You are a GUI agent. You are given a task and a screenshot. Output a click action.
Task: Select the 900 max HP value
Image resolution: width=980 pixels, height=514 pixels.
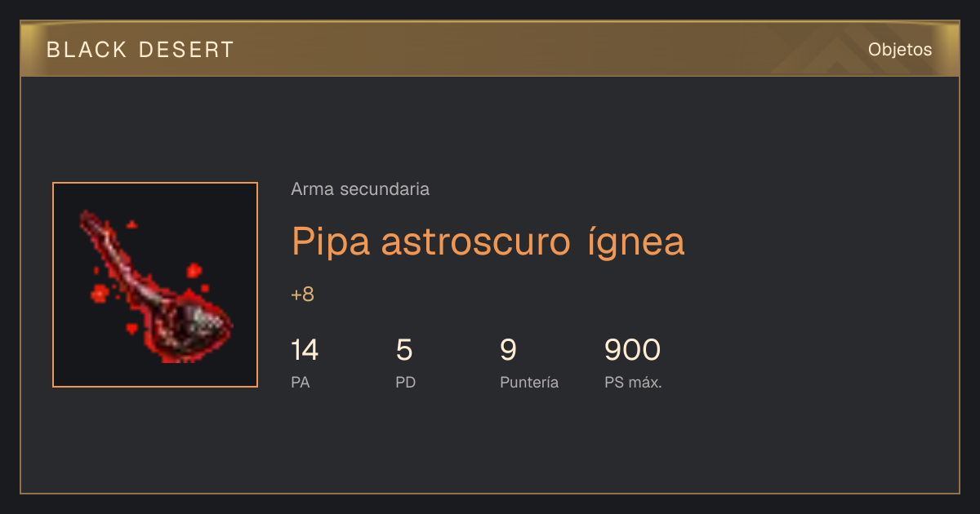633,350
